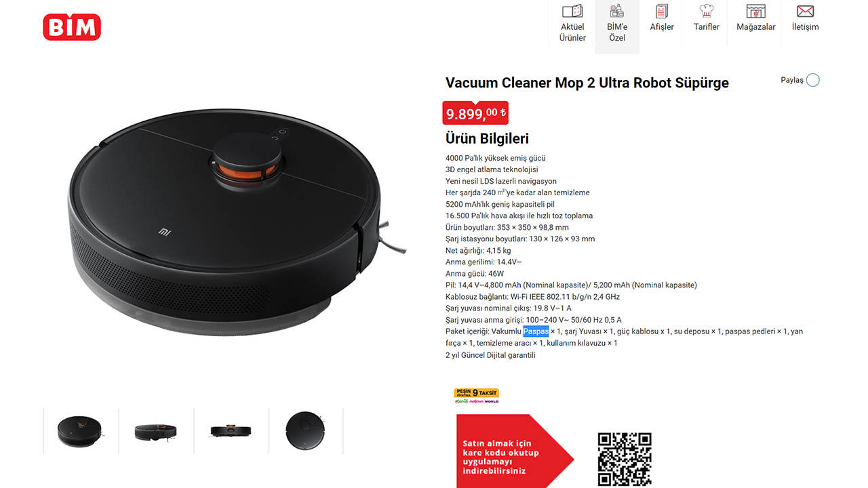Click the 9.899,00 ₺ price tag
Image resolution: width=868 pixels, height=488 pixels.
tap(475, 113)
